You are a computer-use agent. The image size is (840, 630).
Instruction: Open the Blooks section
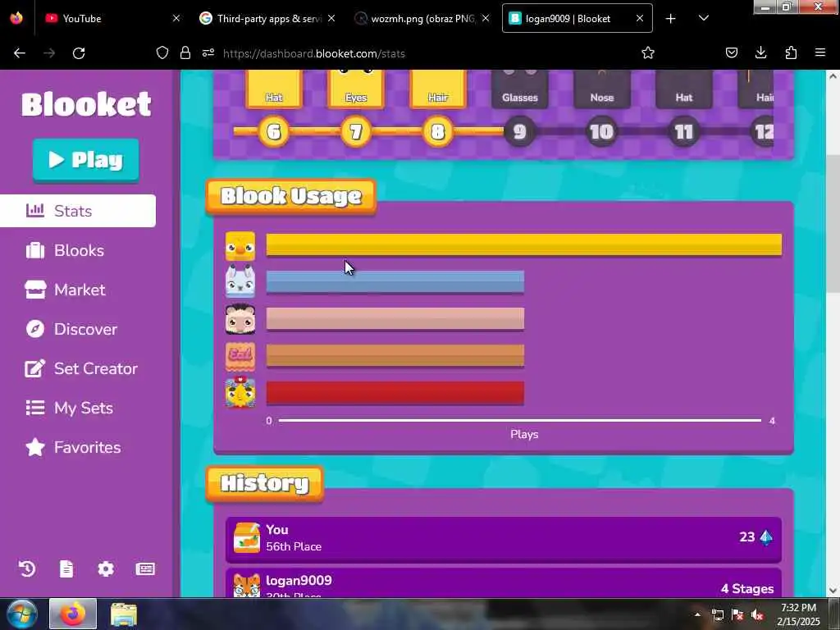coord(65,250)
